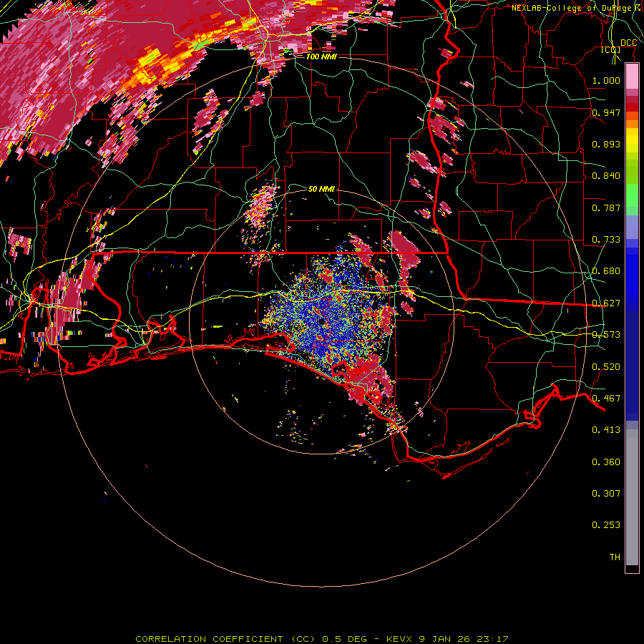Select the 0.413 value on the color scale
This screenshot has height=644, width=644.
[x=606, y=430]
